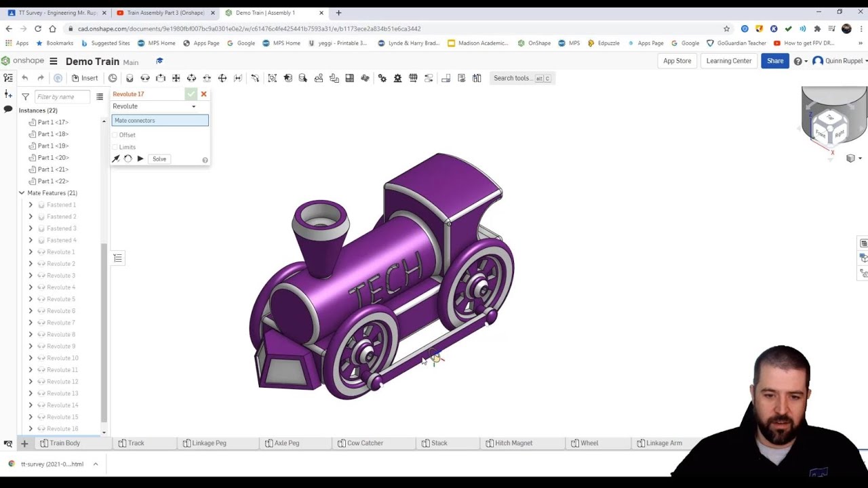Image resolution: width=868 pixels, height=488 pixels.
Task: Open the Quinn Ruppel account menu
Action: [x=839, y=61]
